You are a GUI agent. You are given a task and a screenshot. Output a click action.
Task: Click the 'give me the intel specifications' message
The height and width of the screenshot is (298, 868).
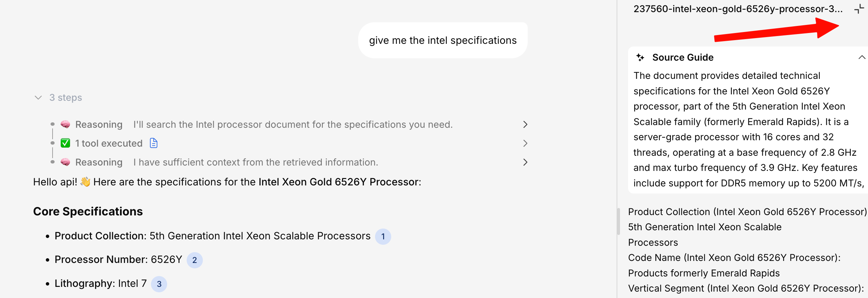click(442, 40)
